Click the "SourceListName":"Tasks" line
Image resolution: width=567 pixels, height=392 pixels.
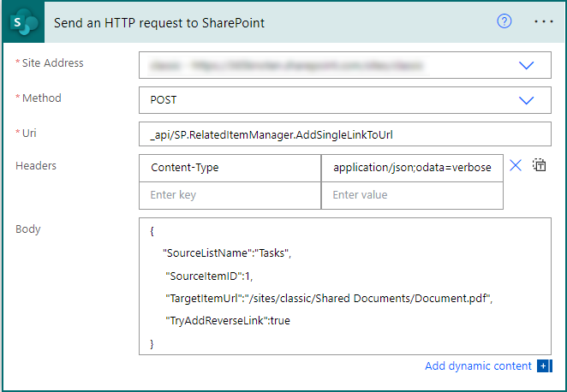227,253
